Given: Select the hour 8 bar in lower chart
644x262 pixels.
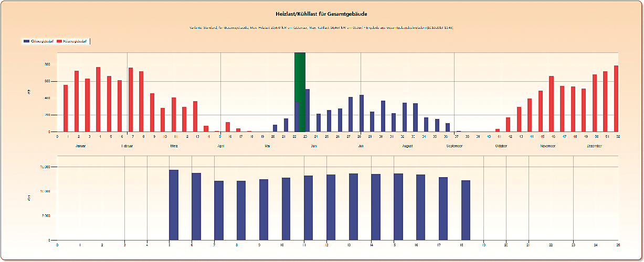Looking at the screenshot, I should [x=241, y=210].
